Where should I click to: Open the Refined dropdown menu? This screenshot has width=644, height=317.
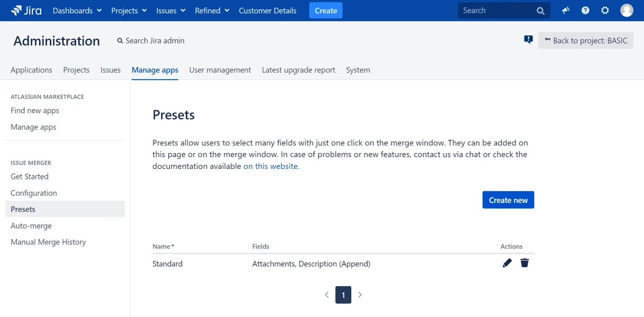[212, 10]
